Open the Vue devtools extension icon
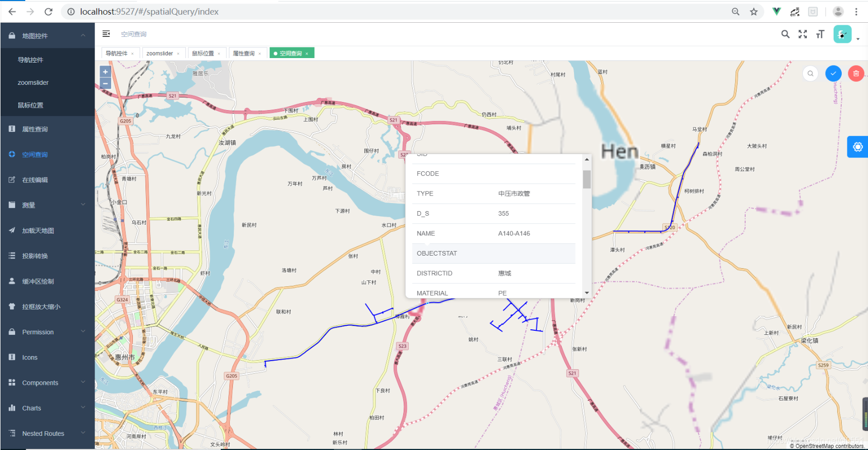This screenshot has height=450, width=868. pos(777,12)
